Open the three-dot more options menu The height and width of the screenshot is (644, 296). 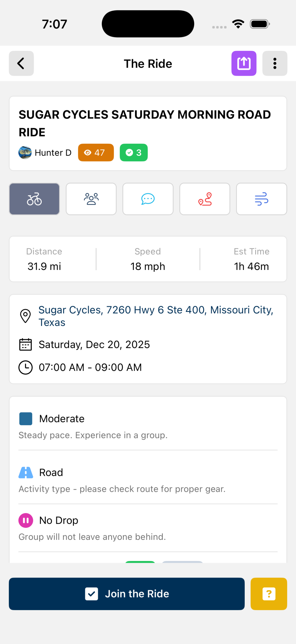tap(275, 63)
